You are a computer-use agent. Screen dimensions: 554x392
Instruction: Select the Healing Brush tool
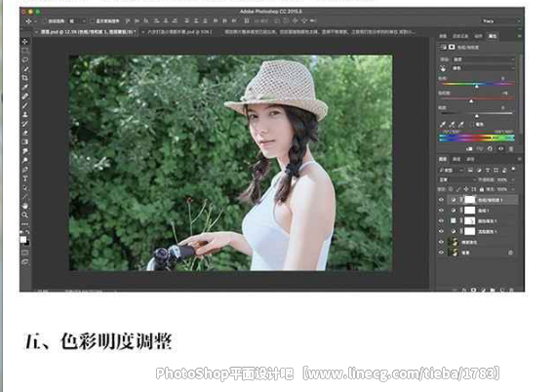pos(24,97)
